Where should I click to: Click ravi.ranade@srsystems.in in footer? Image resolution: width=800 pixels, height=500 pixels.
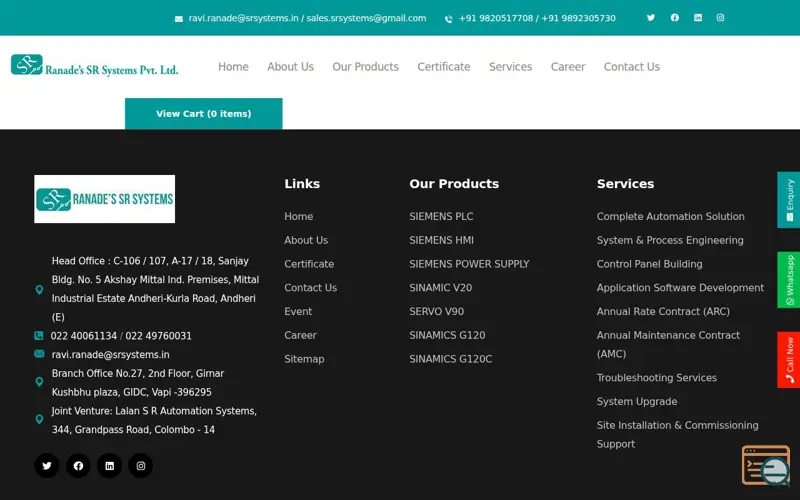pos(110,355)
